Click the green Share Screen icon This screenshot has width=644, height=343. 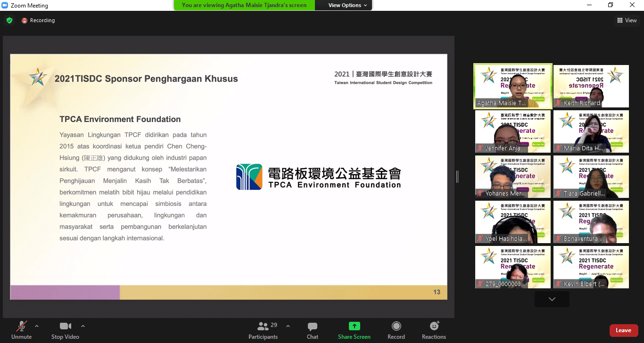click(x=354, y=326)
